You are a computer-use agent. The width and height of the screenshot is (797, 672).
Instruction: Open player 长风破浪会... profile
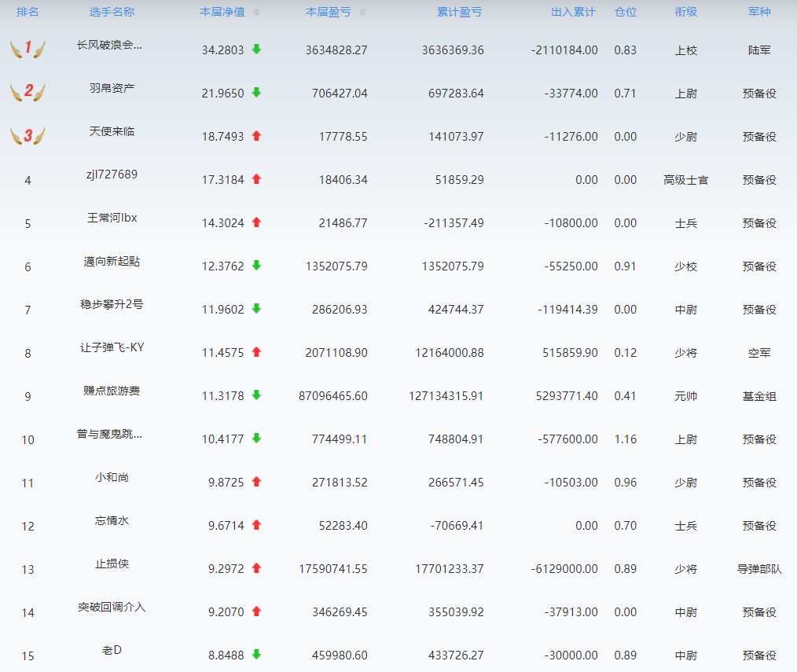coord(109,46)
